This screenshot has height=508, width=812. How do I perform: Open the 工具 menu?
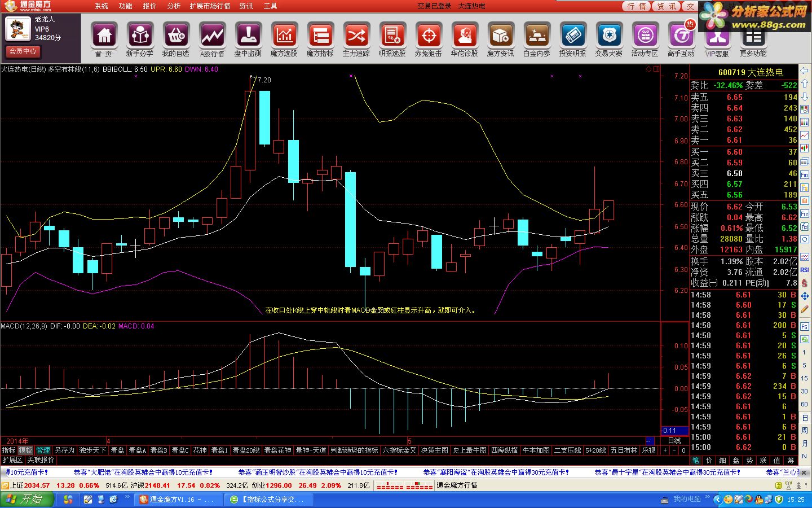[x=271, y=6]
